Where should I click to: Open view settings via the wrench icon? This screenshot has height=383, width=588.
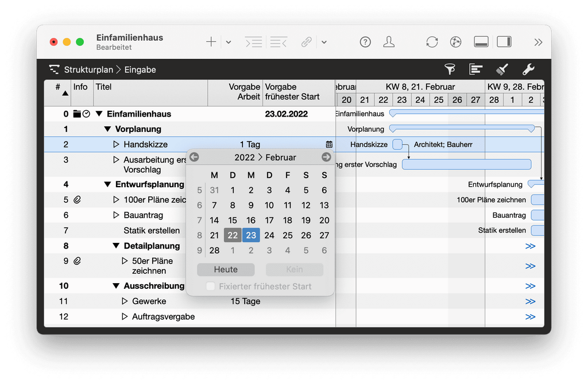(528, 69)
